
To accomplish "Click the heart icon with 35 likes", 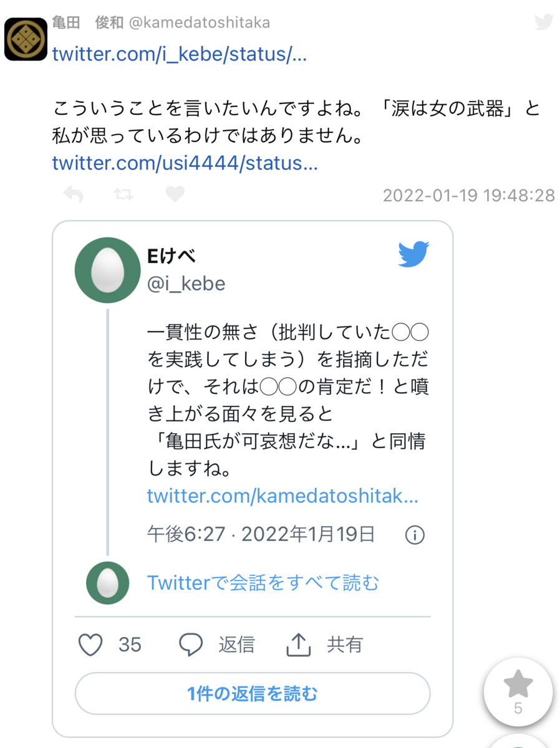I will tap(91, 645).
